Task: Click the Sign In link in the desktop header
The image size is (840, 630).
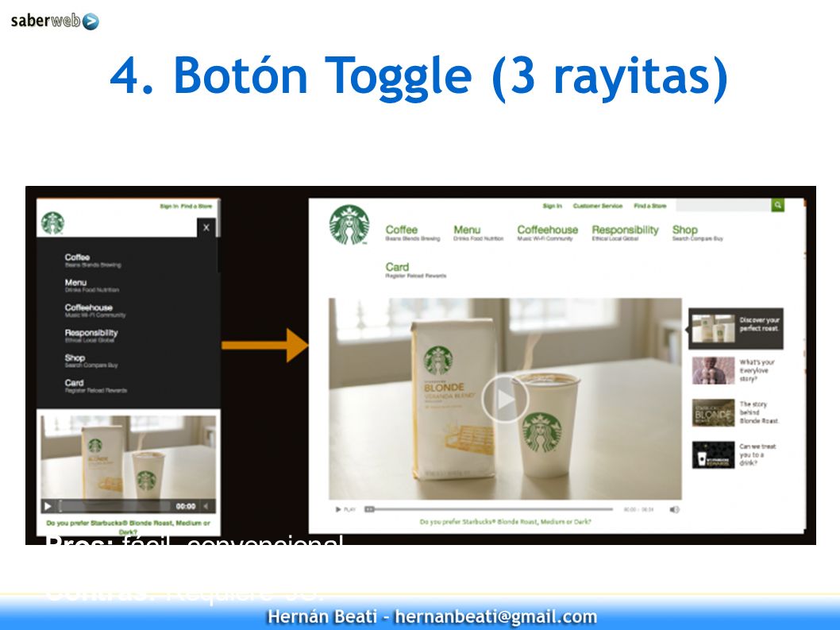Action: pyautogui.click(x=553, y=206)
